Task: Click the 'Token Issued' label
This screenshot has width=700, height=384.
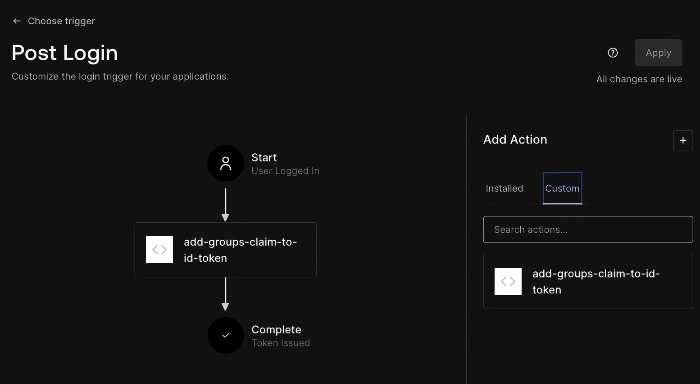Action: 280,343
